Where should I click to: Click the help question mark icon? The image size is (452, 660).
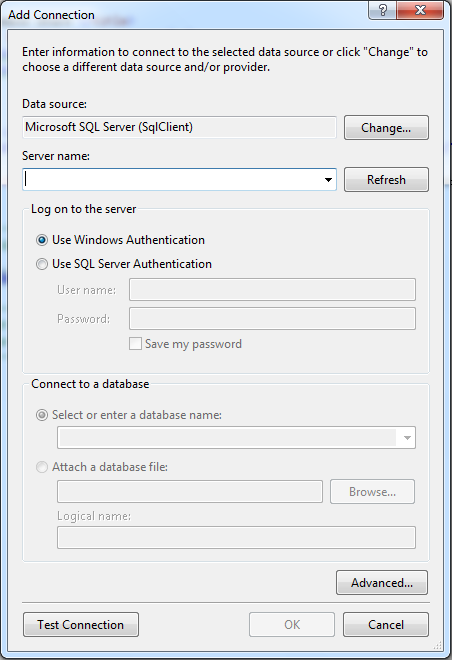click(x=383, y=10)
